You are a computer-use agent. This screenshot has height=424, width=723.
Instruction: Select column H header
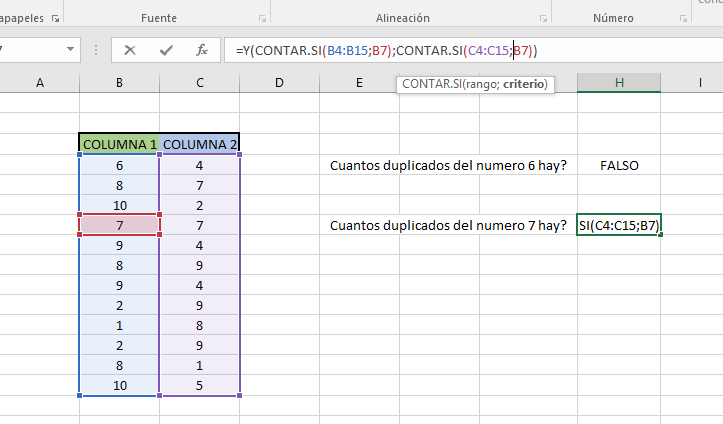coord(619,83)
